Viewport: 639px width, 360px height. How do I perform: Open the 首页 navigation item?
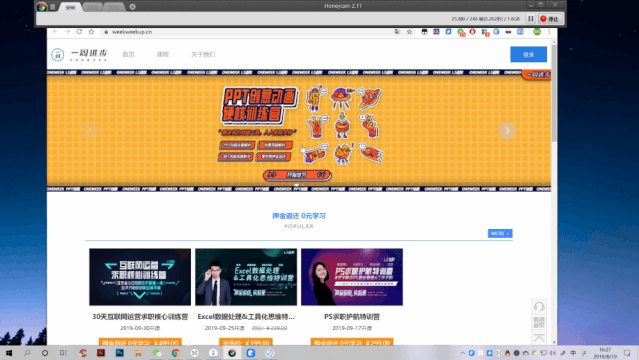coord(128,54)
